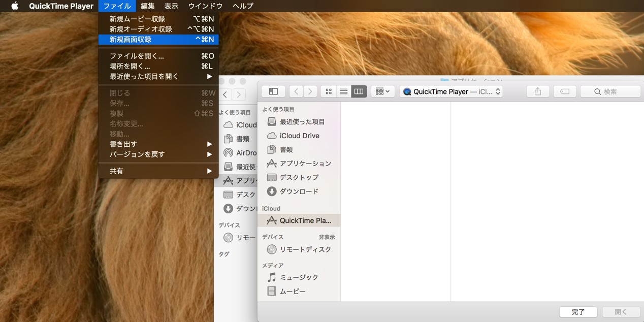Select ダウンロード in dialog sidebar

point(299,191)
